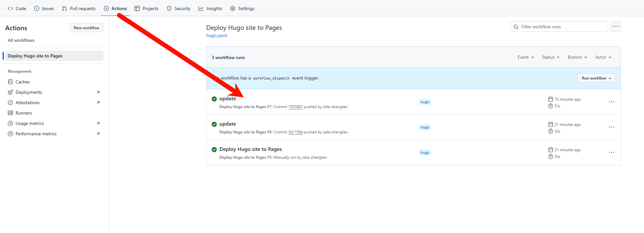644x233 pixels.
Task: Click stopwatch icon next to 51s
Action: click(x=550, y=106)
